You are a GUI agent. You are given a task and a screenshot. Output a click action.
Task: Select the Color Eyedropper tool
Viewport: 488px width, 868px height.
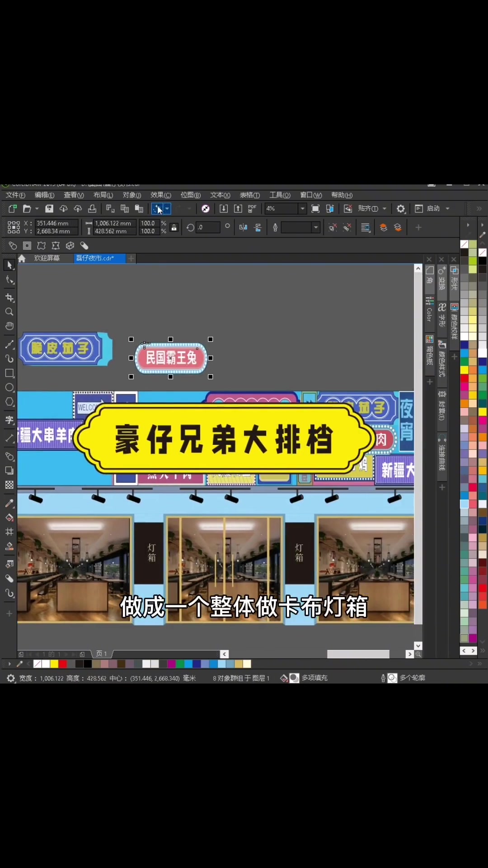point(9,503)
